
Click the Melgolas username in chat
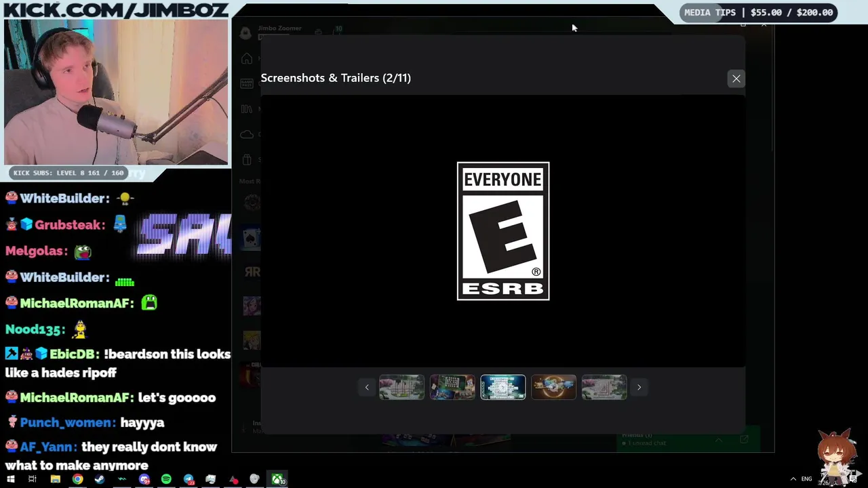pos(37,251)
